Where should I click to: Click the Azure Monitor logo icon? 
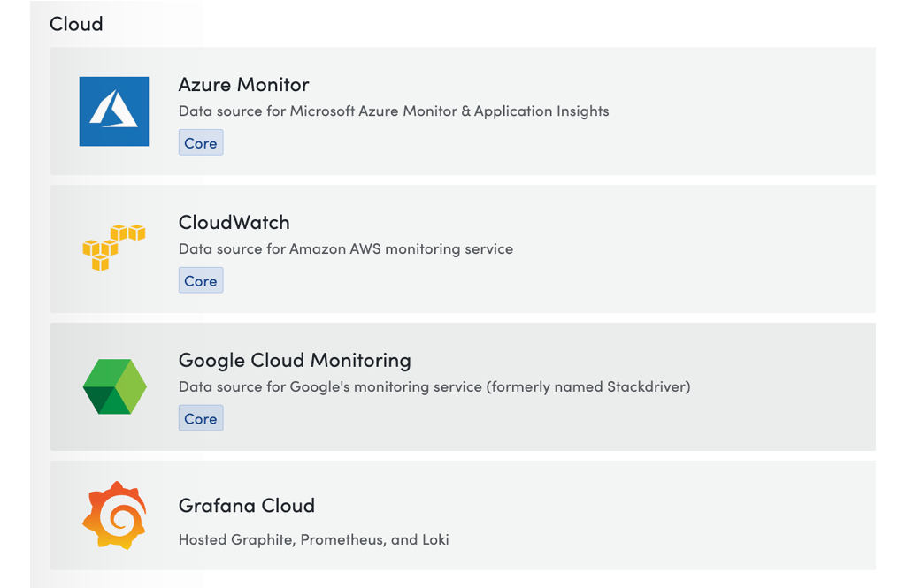coord(114,111)
